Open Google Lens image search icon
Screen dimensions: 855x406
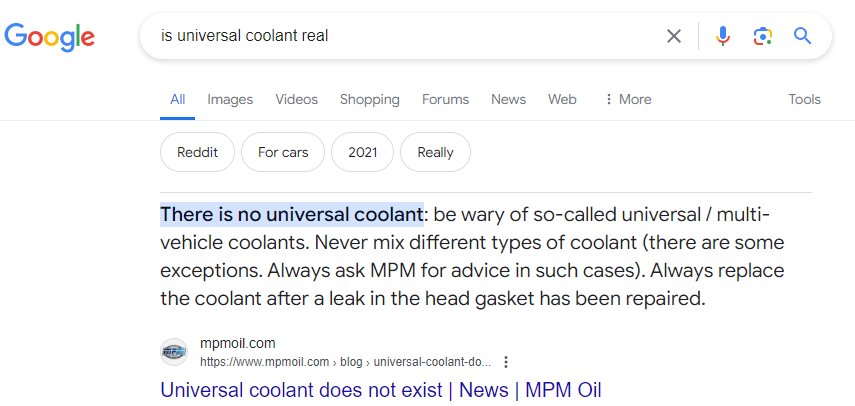click(x=763, y=37)
